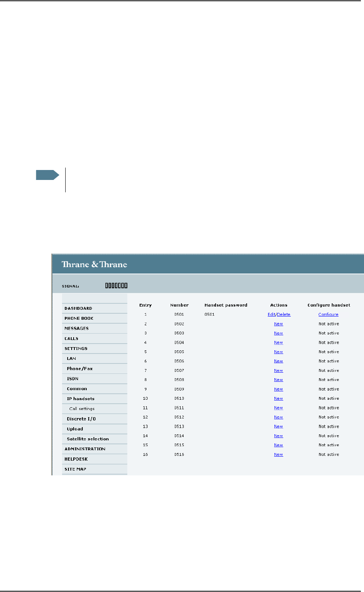This screenshot has height=592, width=364.
Task: Click New link for number 0512
Action: (x=278, y=417)
